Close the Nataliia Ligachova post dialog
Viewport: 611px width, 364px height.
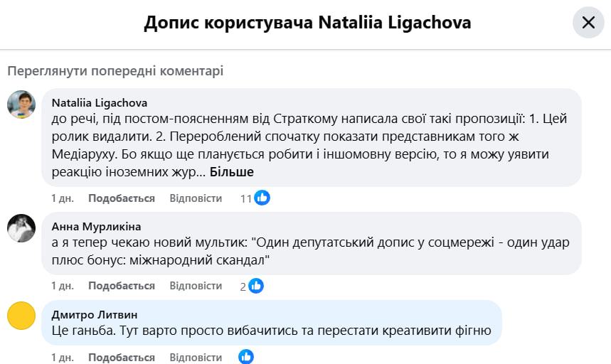pyautogui.click(x=588, y=23)
